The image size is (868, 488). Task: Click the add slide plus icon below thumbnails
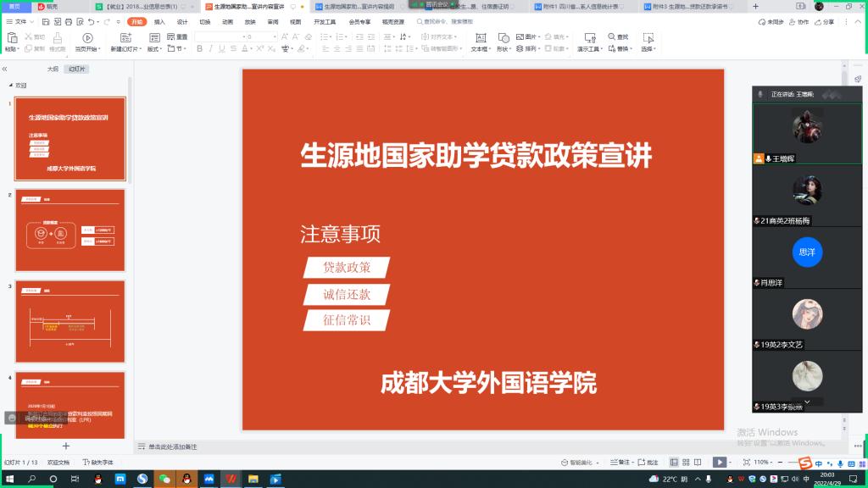[x=66, y=446]
